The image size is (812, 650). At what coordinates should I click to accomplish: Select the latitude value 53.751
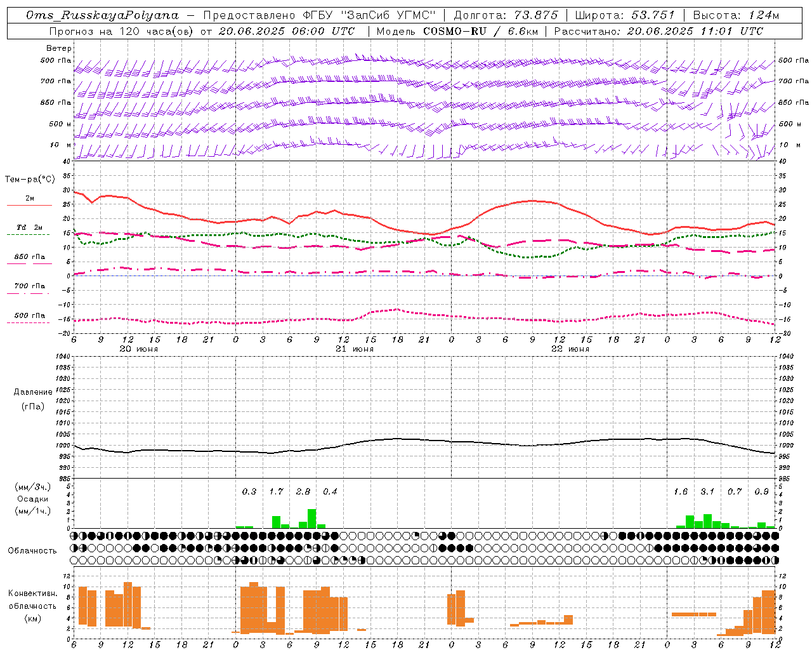pos(653,15)
